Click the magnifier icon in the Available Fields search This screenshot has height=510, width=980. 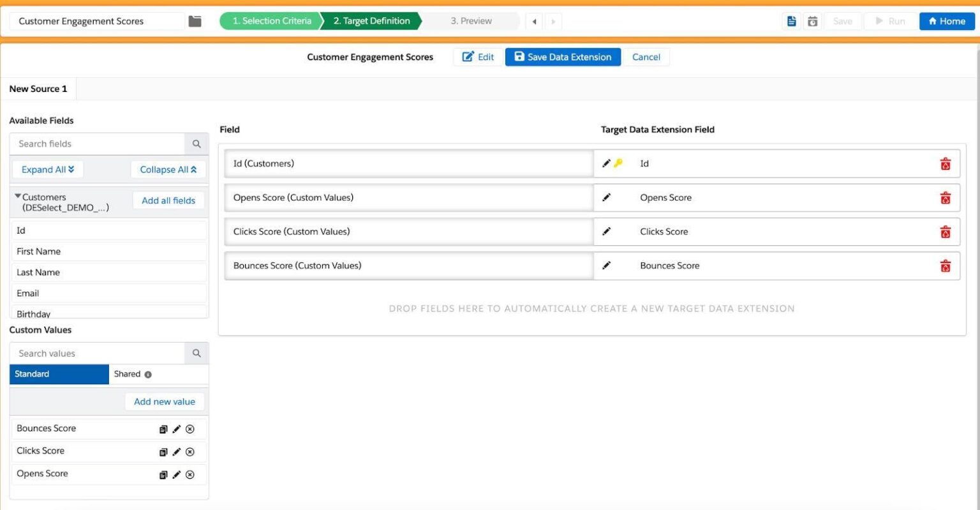(197, 144)
